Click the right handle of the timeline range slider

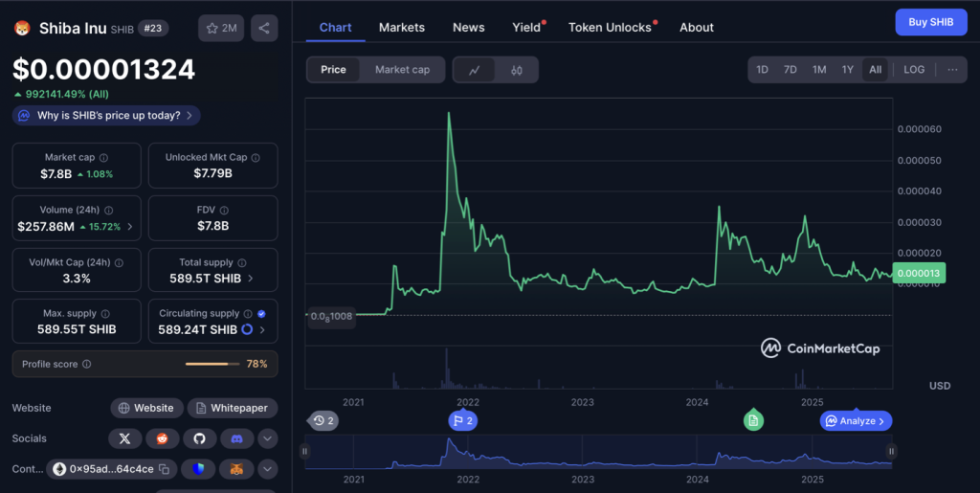pyautogui.click(x=891, y=451)
